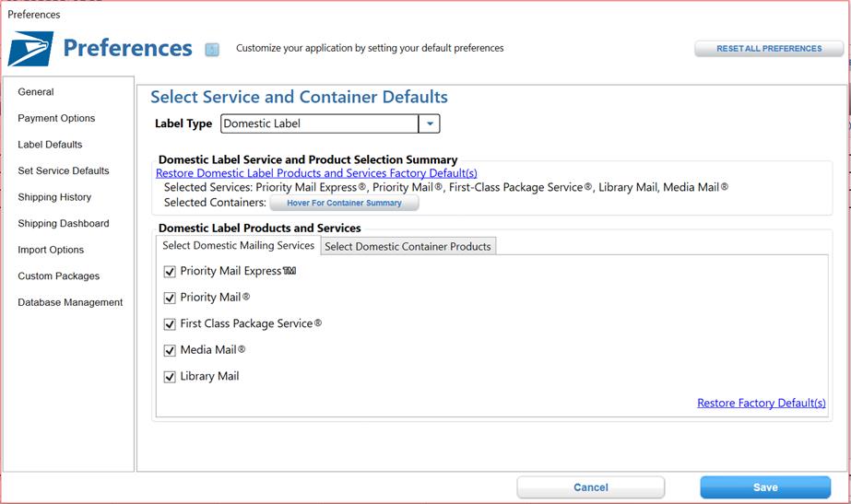Click the Selected Containers label

pyautogui.click(x=215, y=203)
